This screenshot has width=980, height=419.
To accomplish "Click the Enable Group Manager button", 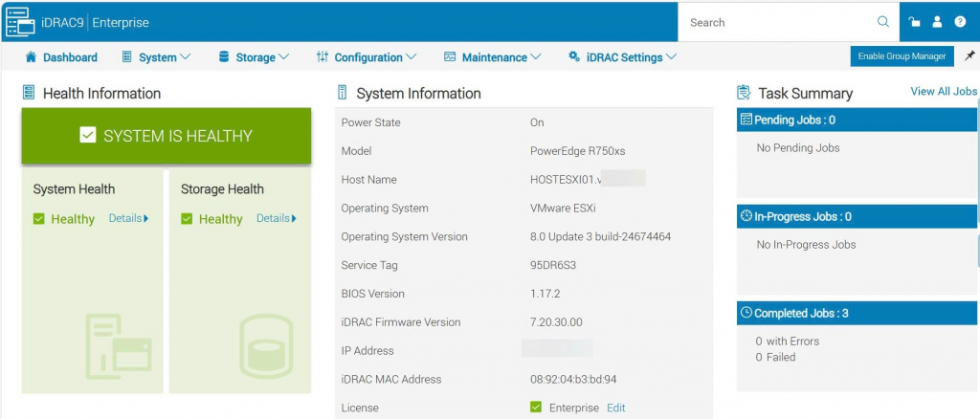I will [902, 56].
